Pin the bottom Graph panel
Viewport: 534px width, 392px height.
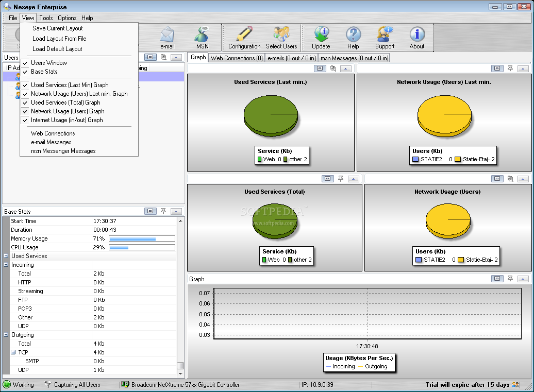coord(510,279)
